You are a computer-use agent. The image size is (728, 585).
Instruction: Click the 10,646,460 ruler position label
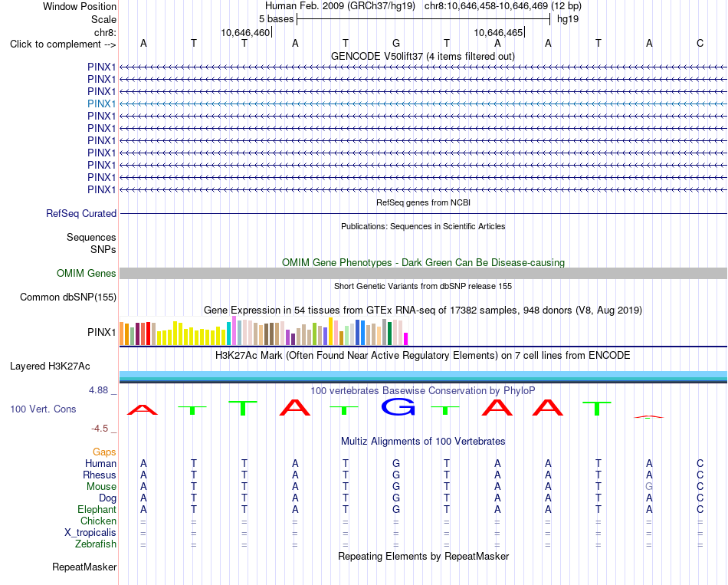click(245, 32)
